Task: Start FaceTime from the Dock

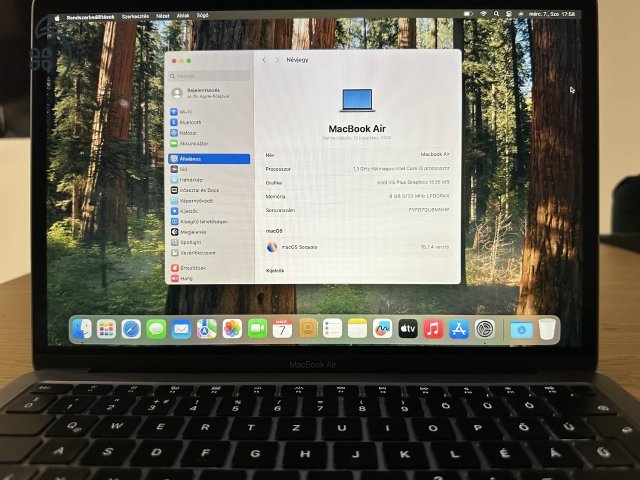Action: point(257,329)
